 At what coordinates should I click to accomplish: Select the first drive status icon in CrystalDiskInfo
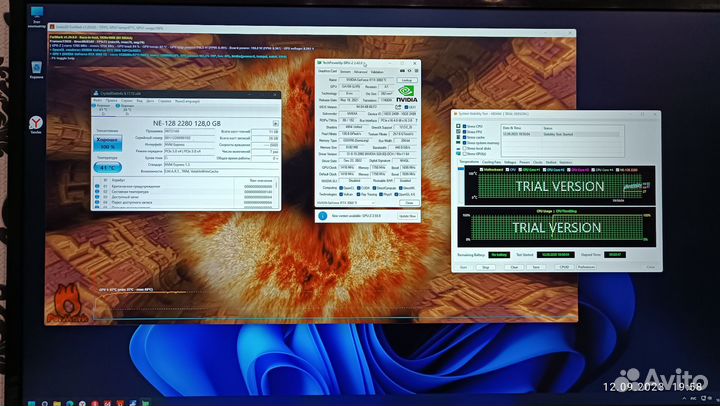pyautogui.click(x=95, y=106)
